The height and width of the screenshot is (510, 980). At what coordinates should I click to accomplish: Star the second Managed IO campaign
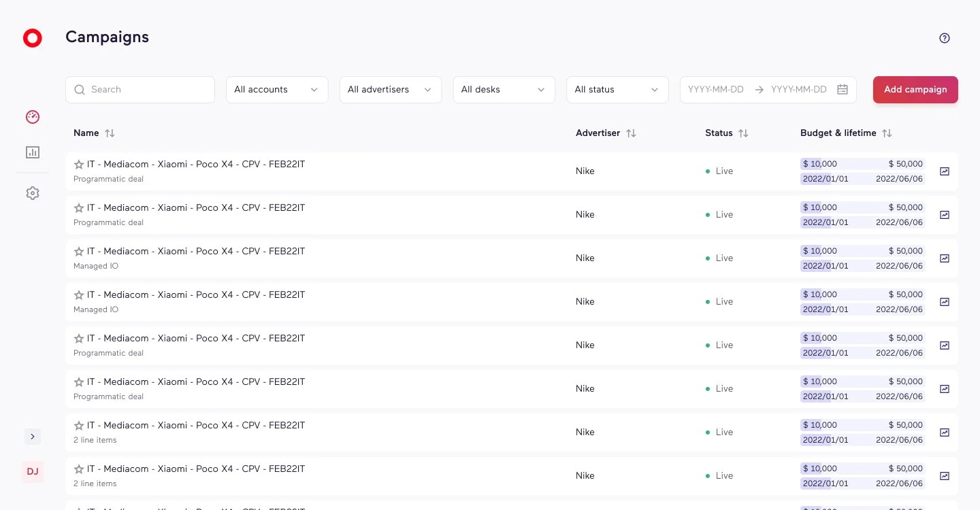79,295
